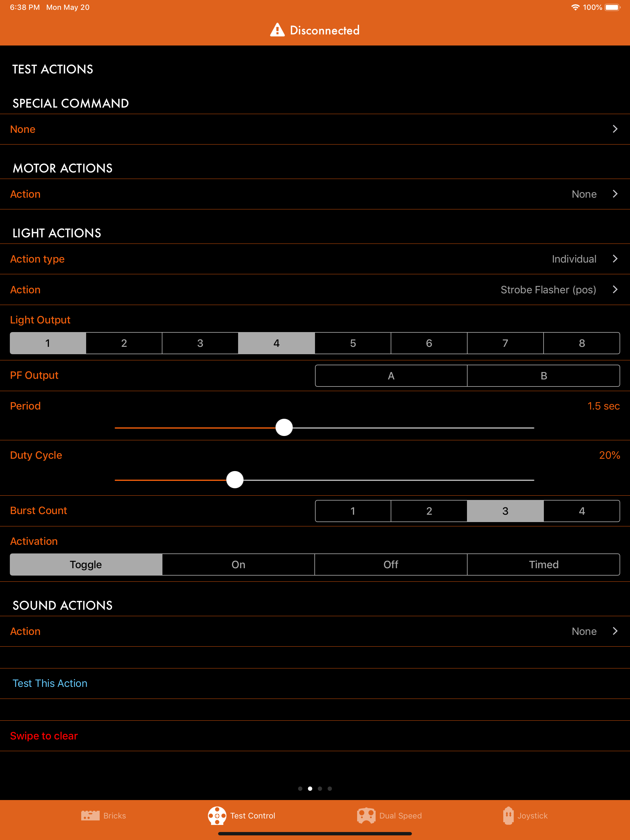Check the battery status icon
This screenshot has width=630, height=840.
(612, 7)
